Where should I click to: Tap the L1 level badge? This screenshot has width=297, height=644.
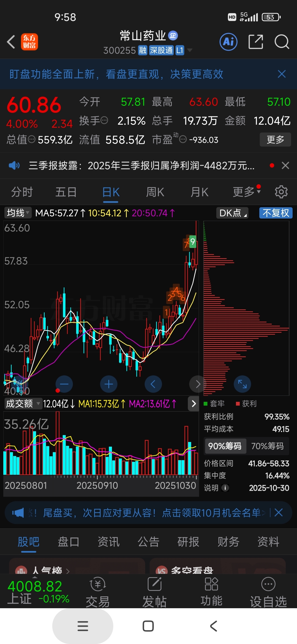tap(180, 50)
